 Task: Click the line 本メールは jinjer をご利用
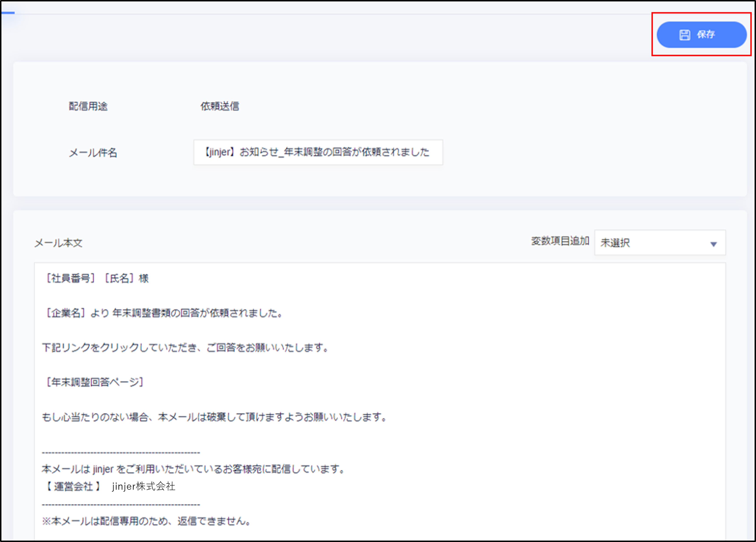[193, 469]
